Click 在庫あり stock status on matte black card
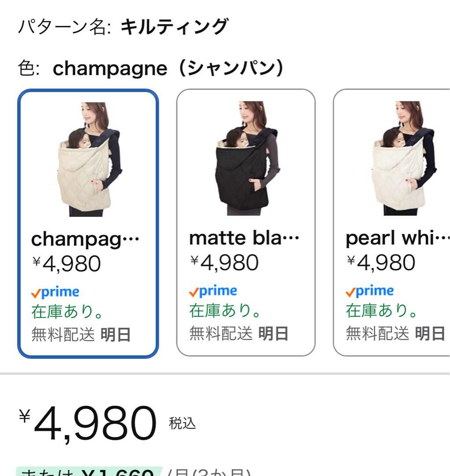The height and width of the screenshot is (476, 450). (225, 311)
